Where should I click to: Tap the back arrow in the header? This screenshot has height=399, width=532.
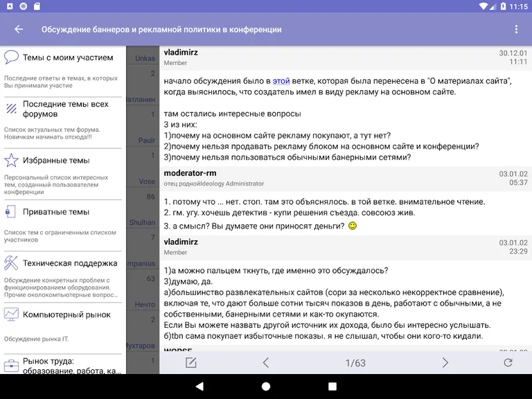click(x=19, y=30)
